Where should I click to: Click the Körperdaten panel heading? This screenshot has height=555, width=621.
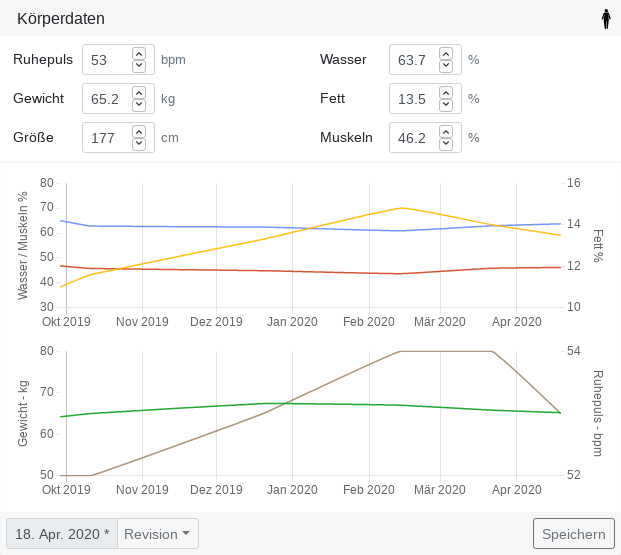(61, 19)
